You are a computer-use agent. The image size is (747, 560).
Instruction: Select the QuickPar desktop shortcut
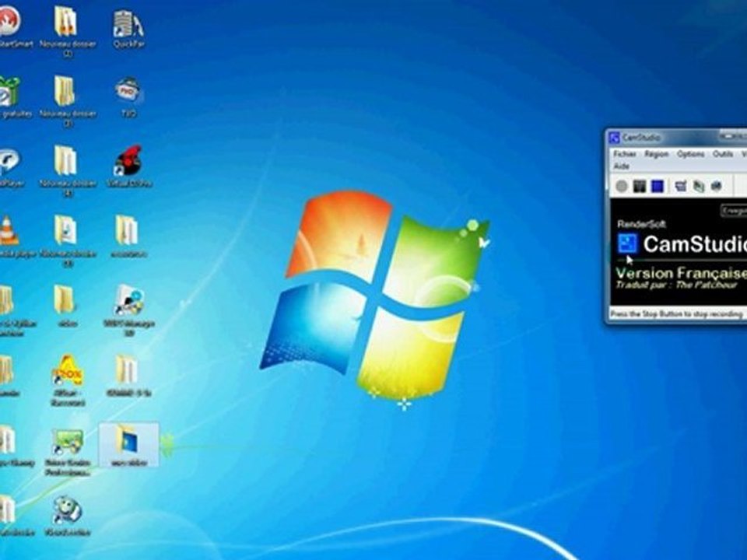(128, 29)
